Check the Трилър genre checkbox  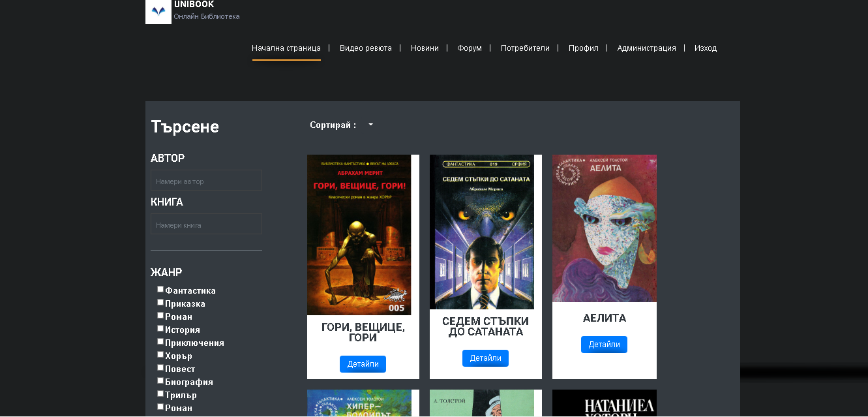tap(160, 394)
